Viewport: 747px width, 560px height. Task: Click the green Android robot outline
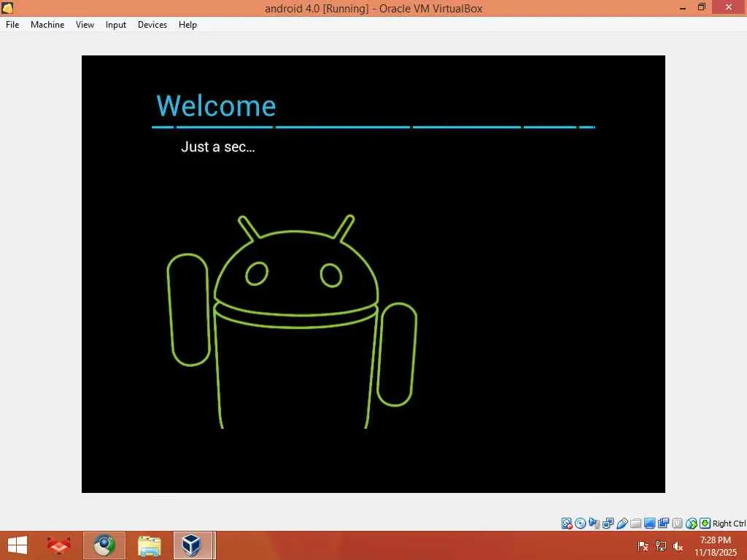coord(292,322)
